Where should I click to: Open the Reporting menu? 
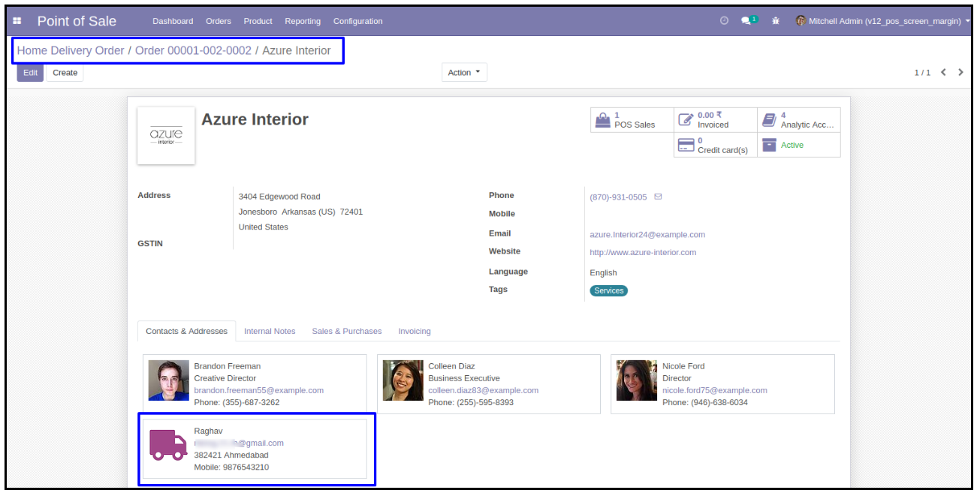303,21
